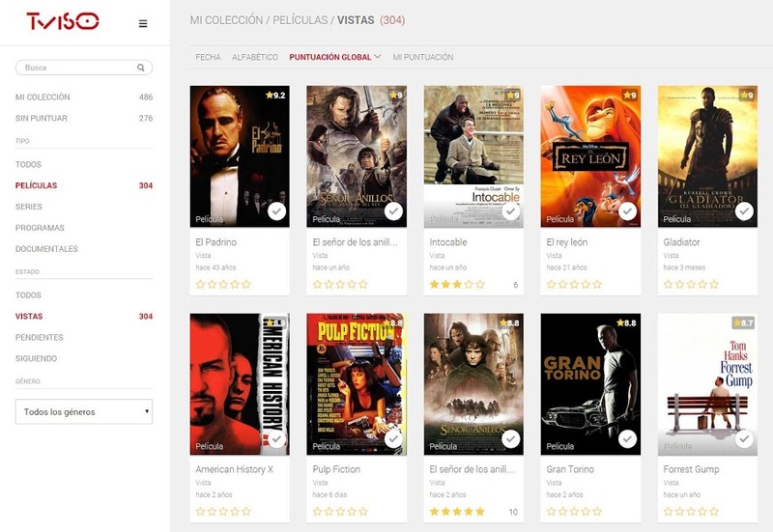The height and width of the screenshot is (532, 773).
Task: Untick the seen checkmark on El rey león
Action: coord(627,211)
